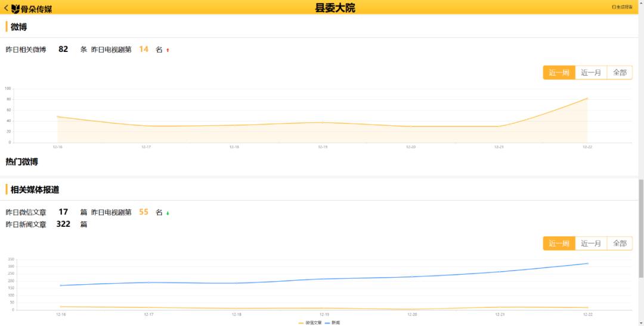Viewport: 644px width, 326px height.
Task: Click the value 322 for 昨日新闻文章
Action: [x=63, y=224]
